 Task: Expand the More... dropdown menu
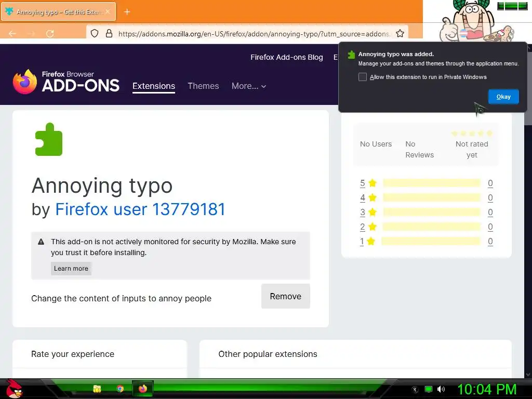(249, 86)
